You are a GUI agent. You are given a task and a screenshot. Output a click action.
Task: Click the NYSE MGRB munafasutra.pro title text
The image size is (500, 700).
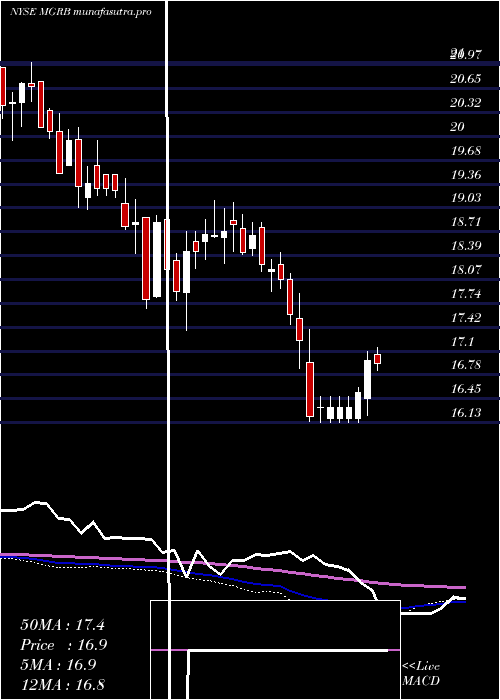(x=80, y=11)
